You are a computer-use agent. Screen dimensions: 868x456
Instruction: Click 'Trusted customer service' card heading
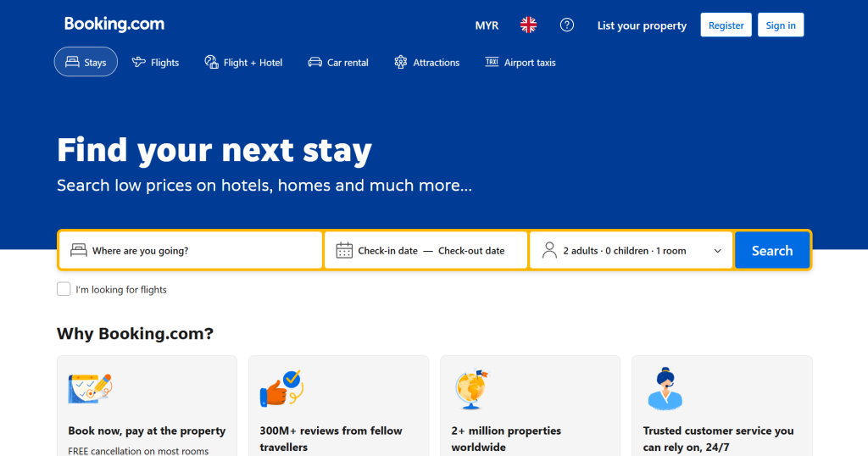point(718,439)
